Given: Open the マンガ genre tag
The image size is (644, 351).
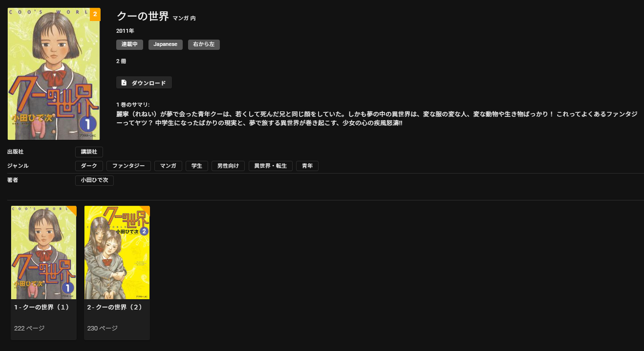Looking at the screenshot, I should point(168,166).
